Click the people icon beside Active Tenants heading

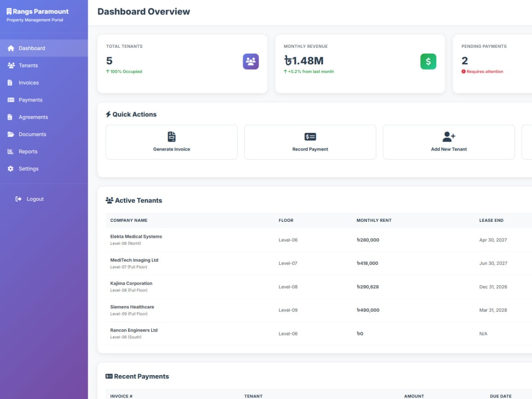[x=109, y=201]
